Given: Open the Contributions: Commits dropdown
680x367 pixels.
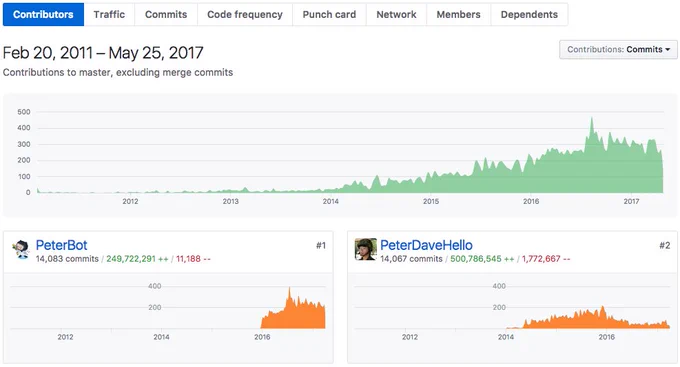Looking at the screenshot, I should click(618, 49).
